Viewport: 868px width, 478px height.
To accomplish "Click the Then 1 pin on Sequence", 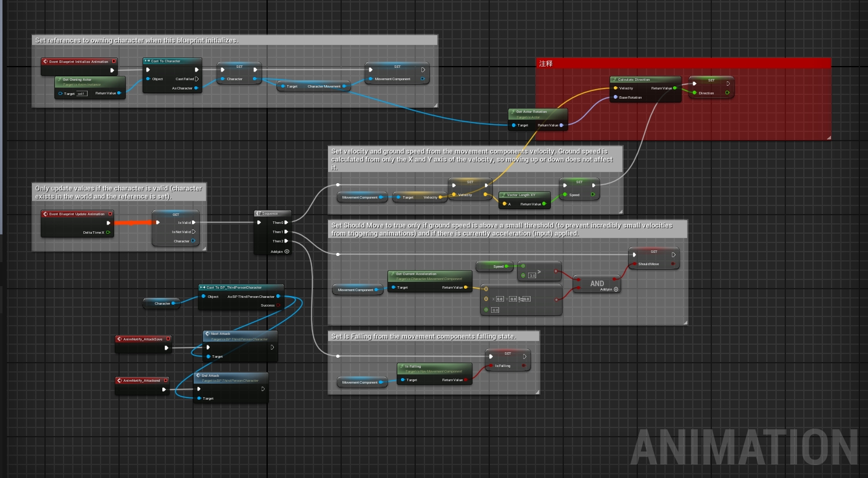I will (x=287, y=232).
